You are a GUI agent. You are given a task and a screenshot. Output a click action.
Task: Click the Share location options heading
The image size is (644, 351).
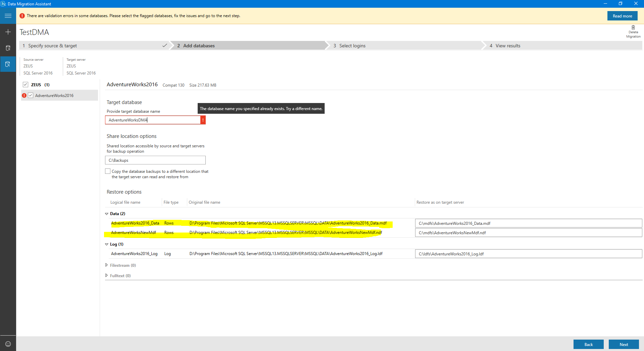click(132, 136)
